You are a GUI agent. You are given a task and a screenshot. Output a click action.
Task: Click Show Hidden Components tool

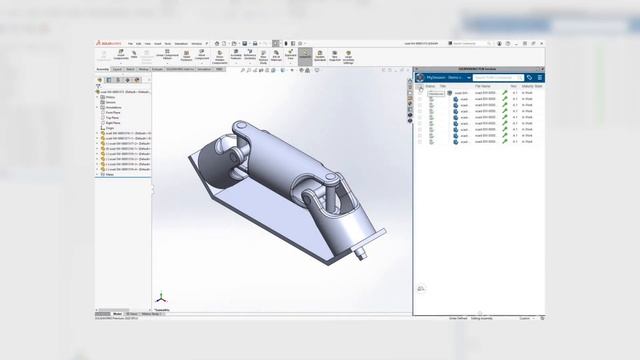tap(220, 57)
